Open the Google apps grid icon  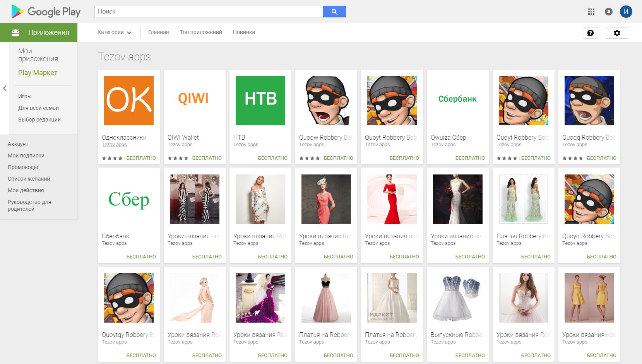pyautogui.click(x=591, y=12)
